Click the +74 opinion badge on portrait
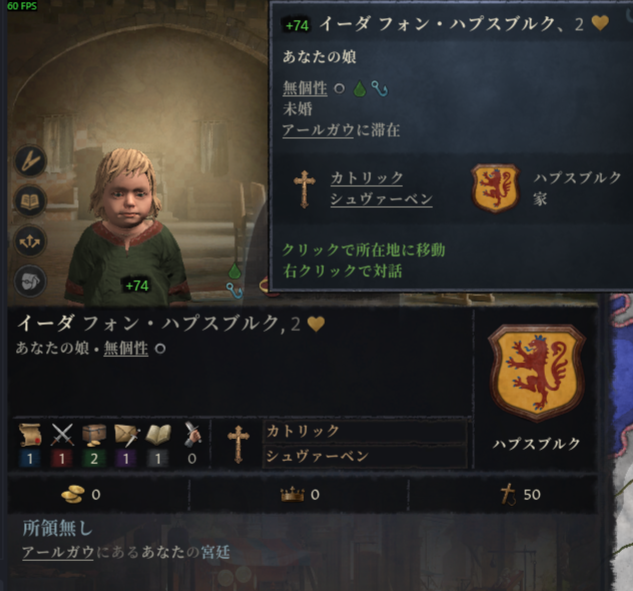Image resolution: width=633 pixels, height=591 pixels. [137, 286]
